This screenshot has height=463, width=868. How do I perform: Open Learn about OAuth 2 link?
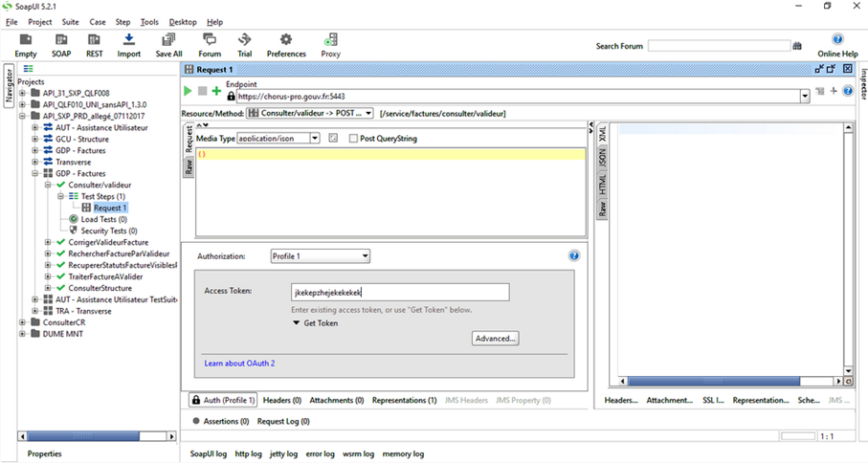pyautogui.click(x=239, y=364)
